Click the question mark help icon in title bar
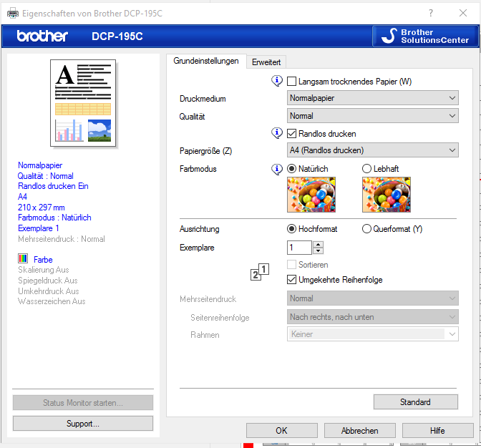Image resolution: width=481 pixels, height=448 pixels. coord(431,13)
